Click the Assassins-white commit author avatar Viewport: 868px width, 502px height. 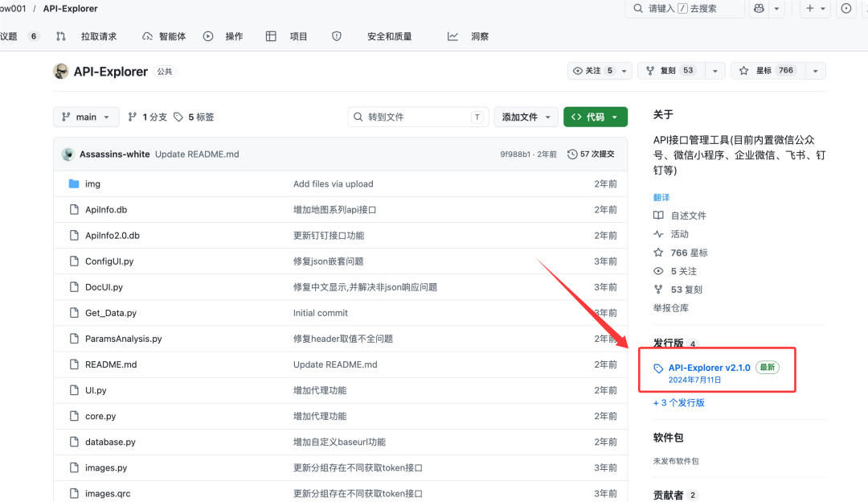click(68, 154)
